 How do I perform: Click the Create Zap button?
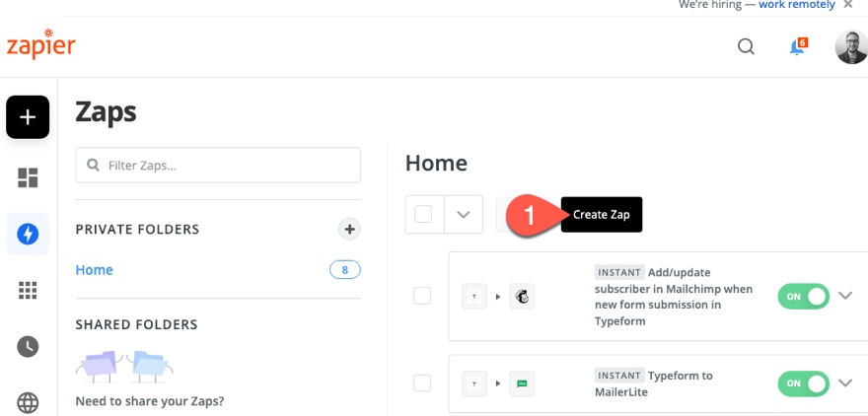(602, 214)
